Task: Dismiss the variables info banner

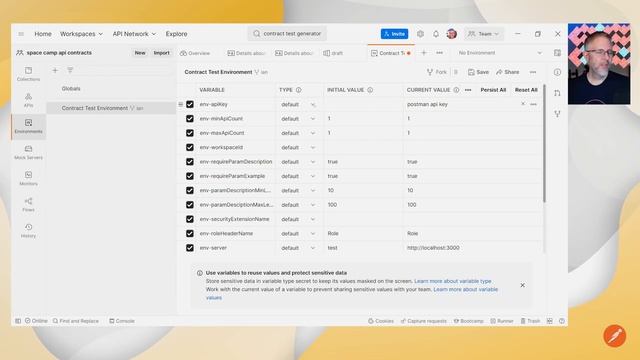Action: (x=522, y=285)
